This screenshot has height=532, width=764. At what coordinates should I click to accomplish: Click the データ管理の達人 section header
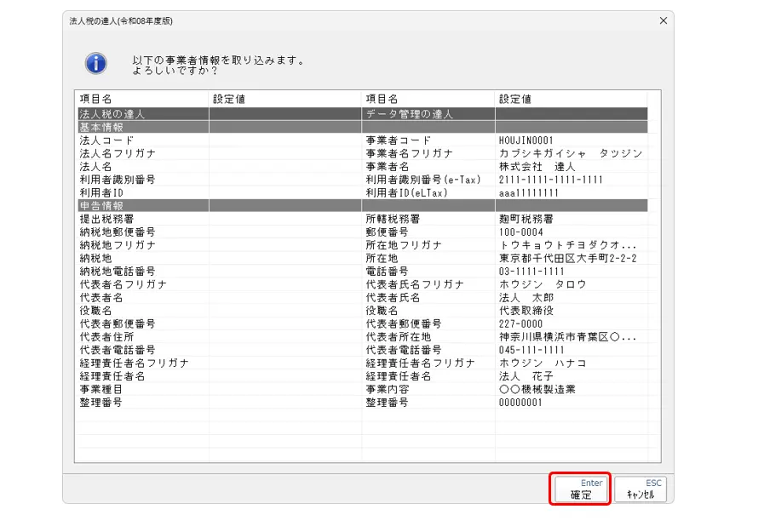point(410,114)
